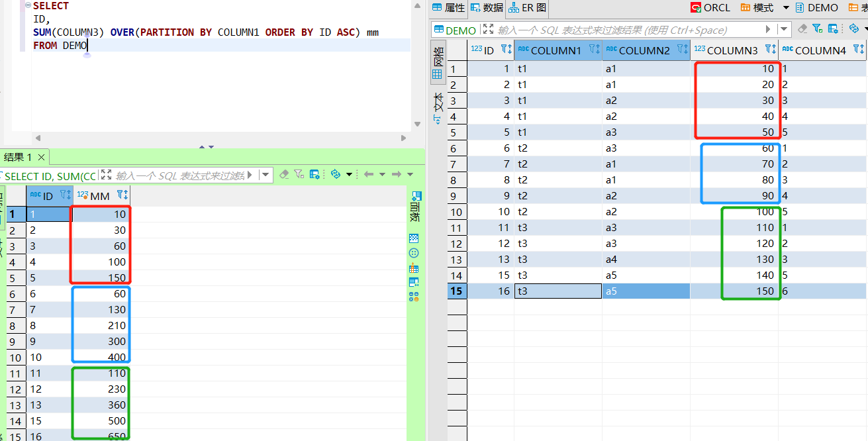
Task: Select the cell a4 in DEMO grid
Action: pyautogui.click(x=646, y=259)
